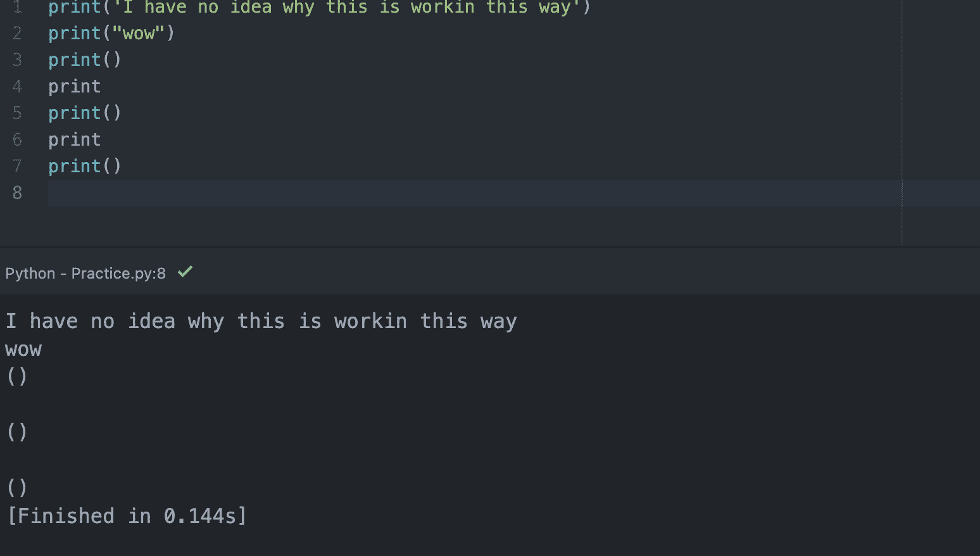Click the long print statement on line 1

(x=319, y=7)
